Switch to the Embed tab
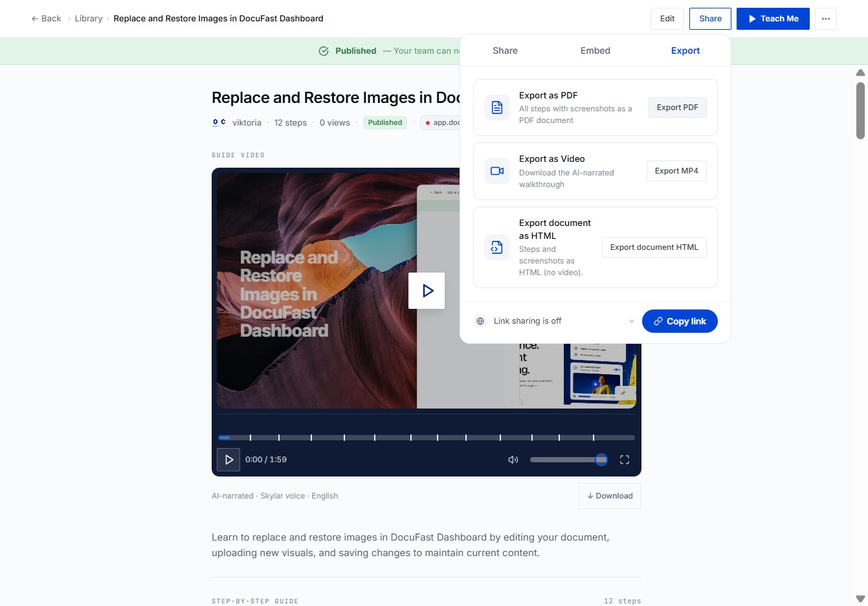This screenshot has height=606, width=868. [595, 50]
